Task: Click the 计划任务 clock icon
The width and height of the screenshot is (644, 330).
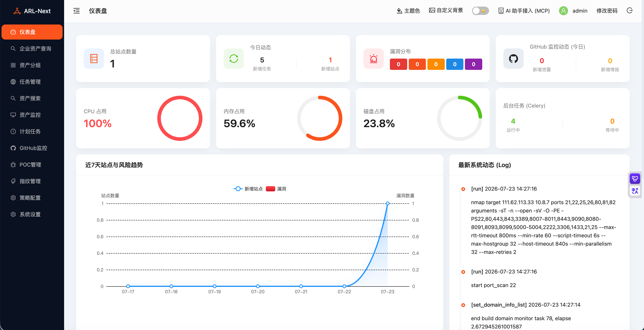Action: (13, 131)
